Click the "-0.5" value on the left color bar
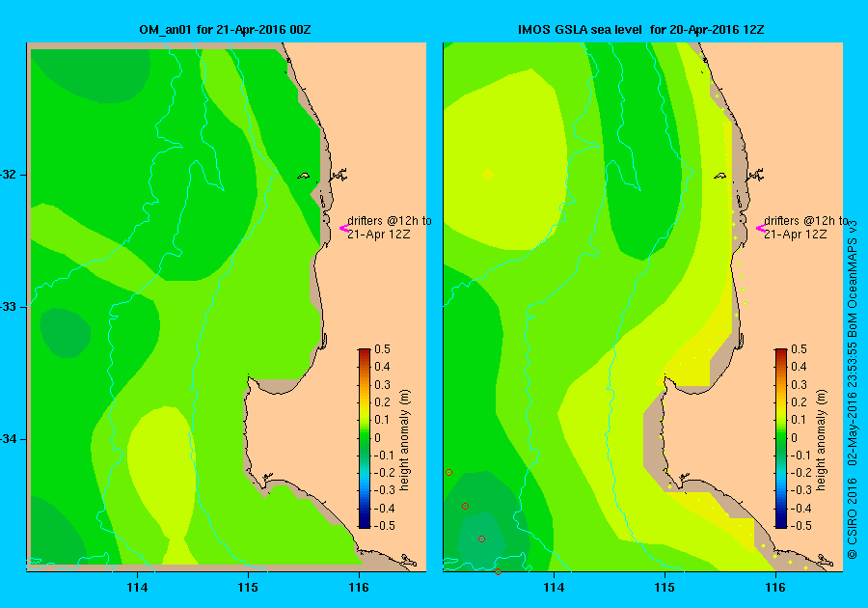This screenshot has width=868, height=608. (x=385, y=526)
